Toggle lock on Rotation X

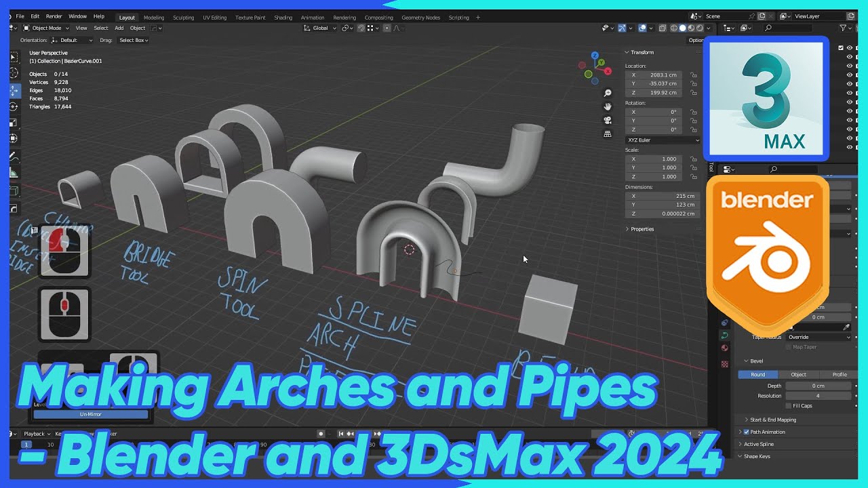pyautogui.click(x=693, y=112)
